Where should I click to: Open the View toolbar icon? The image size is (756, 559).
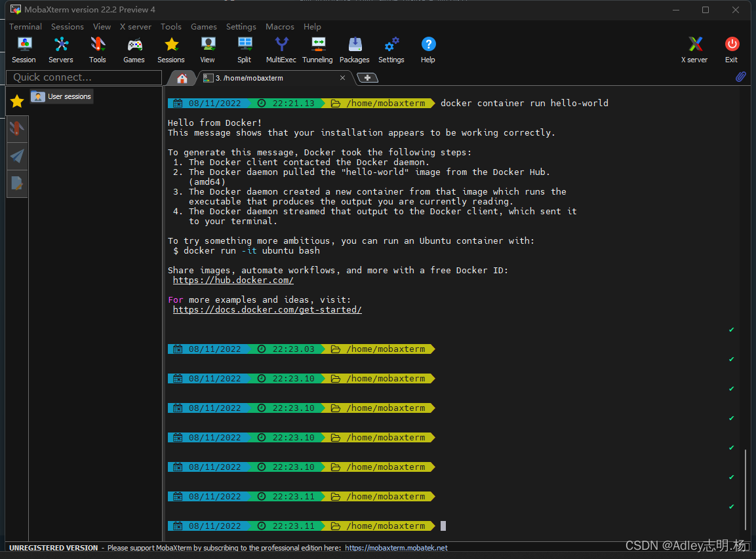click(208, 50)
